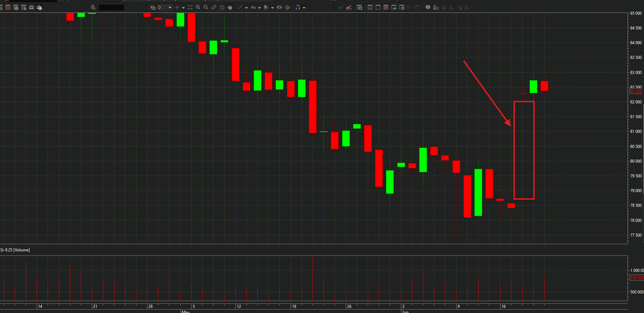Click the 81 000 price axis label

point(636,132)
